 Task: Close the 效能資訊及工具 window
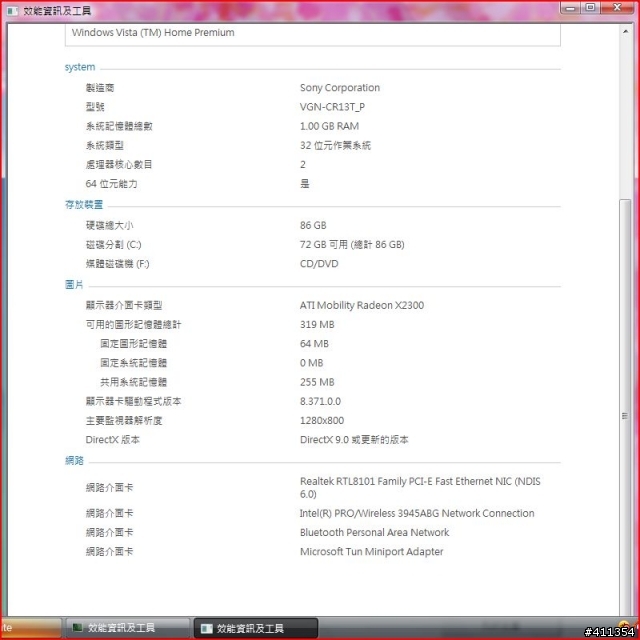point(617,8)
